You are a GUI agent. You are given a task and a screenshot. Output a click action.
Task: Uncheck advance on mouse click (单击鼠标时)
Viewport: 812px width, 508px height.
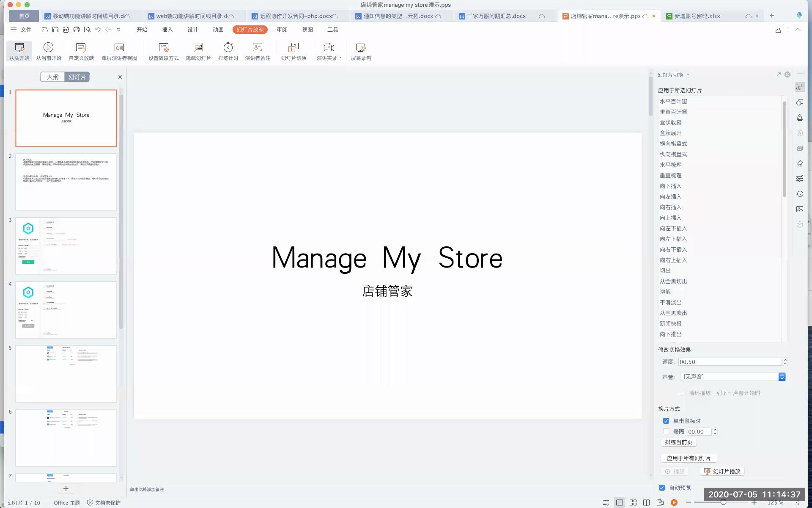(x=666, y=421)
